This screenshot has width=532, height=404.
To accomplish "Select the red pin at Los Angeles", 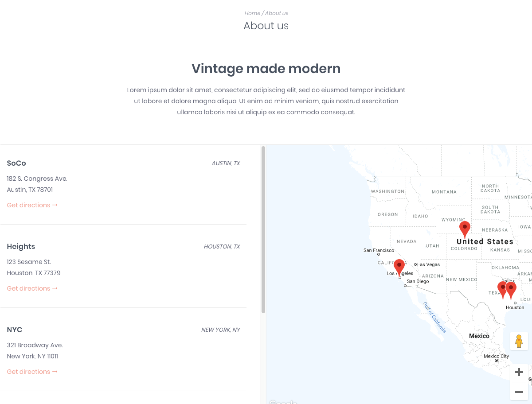I will click(x=399, y=267).
